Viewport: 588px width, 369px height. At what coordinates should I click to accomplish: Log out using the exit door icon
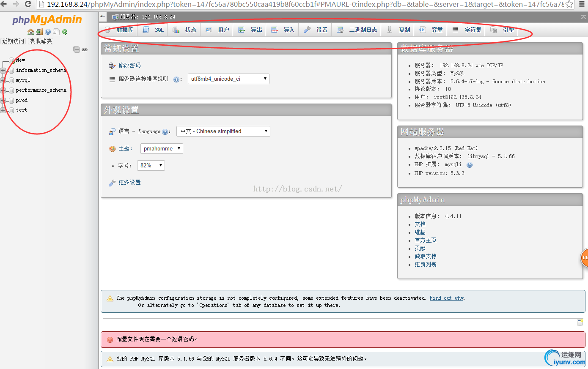click(x=39, y=32)
